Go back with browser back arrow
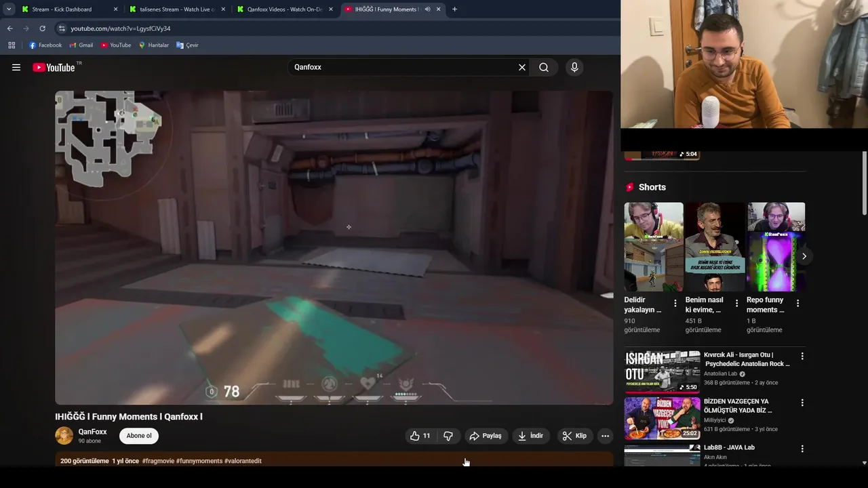The image size is (868, 488). coord(9,28)
